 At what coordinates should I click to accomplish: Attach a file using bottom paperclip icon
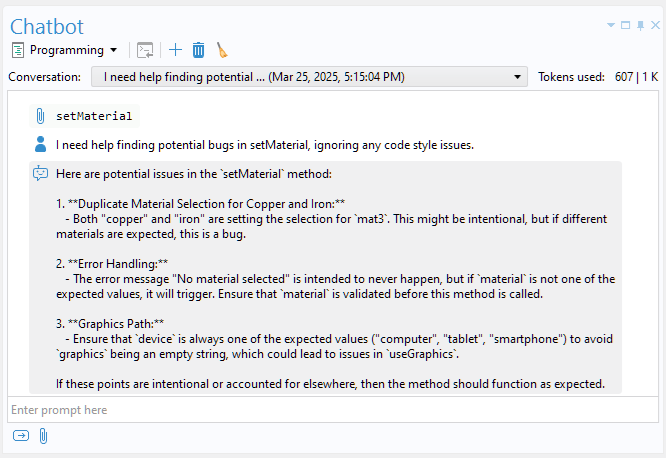pyautogui.click(x=43, y=436)
